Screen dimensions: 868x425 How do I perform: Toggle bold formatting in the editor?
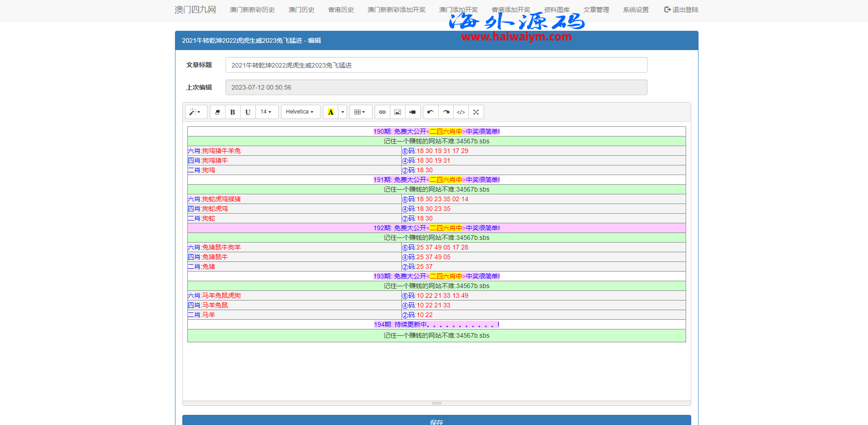[x=232, y=112]
